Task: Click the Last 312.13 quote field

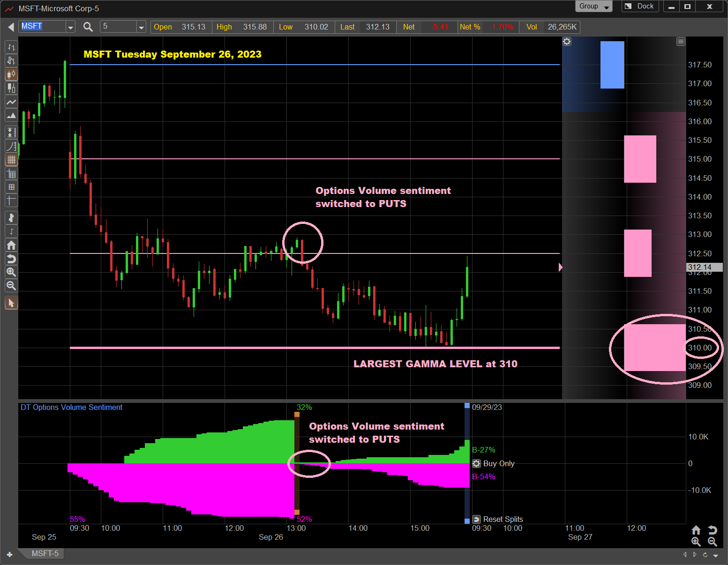Action: point(366,27)
